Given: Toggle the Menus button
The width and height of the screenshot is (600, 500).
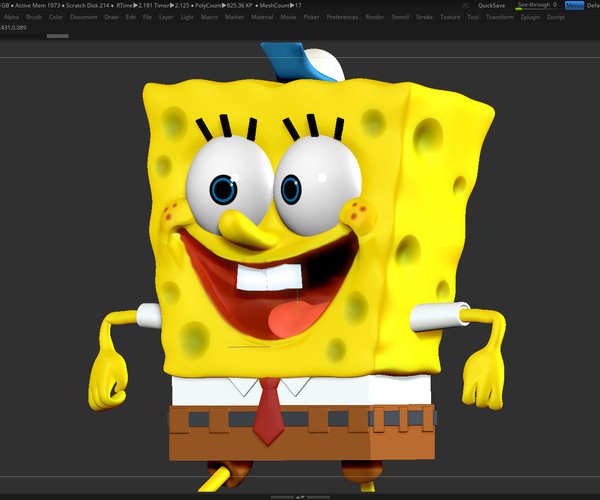Looking at the screenshot, I should [574, 5].
